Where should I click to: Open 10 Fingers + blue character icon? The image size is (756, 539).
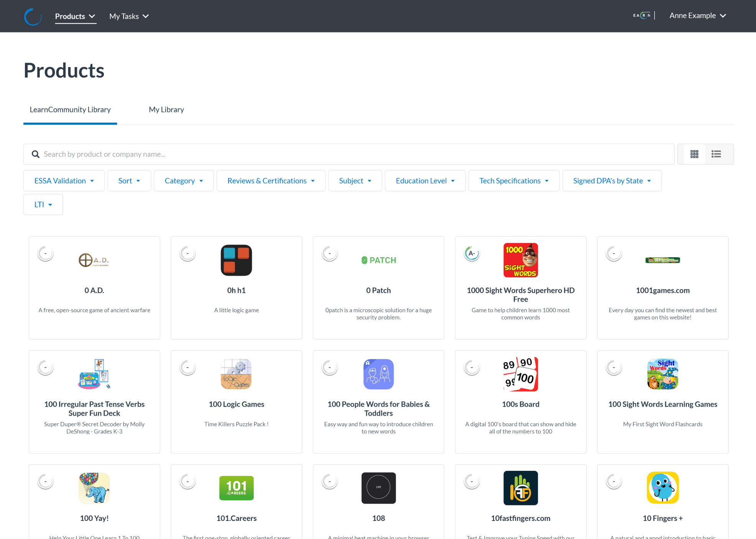662,488
